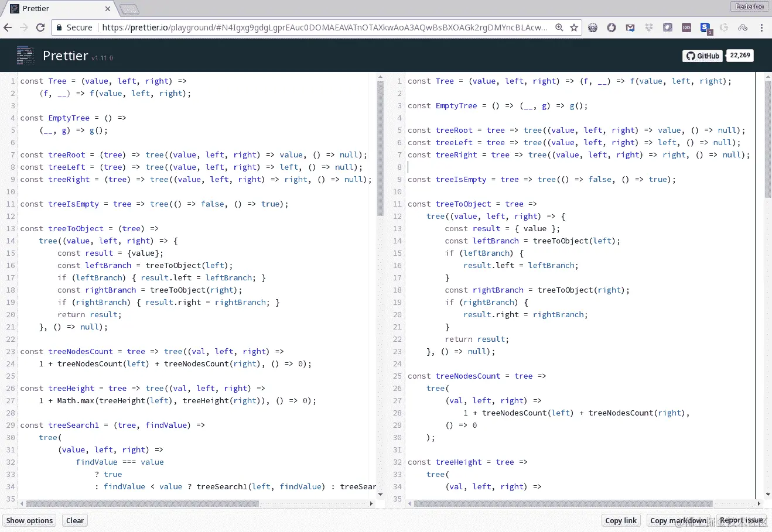The image size is (772, 532).
Task: Click the Gmail envelope extension icon
Action: click(x=630, y=28)
